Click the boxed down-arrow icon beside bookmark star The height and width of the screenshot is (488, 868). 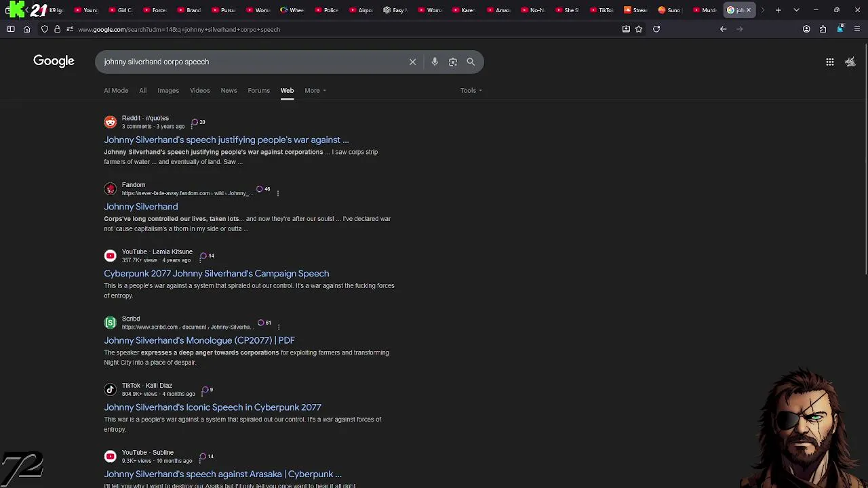(x=626, y=29)
